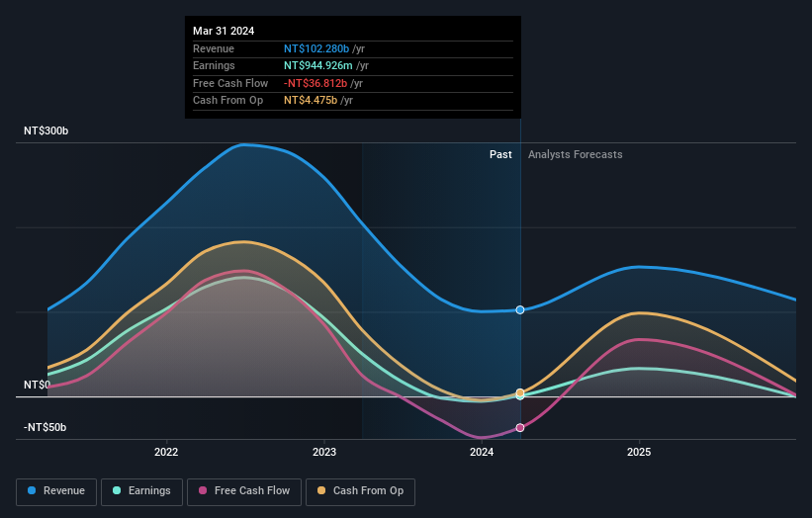This screenshot has width=812, height=518.
Task: Select the 2022 x-axis label
Action: (166, 452)
